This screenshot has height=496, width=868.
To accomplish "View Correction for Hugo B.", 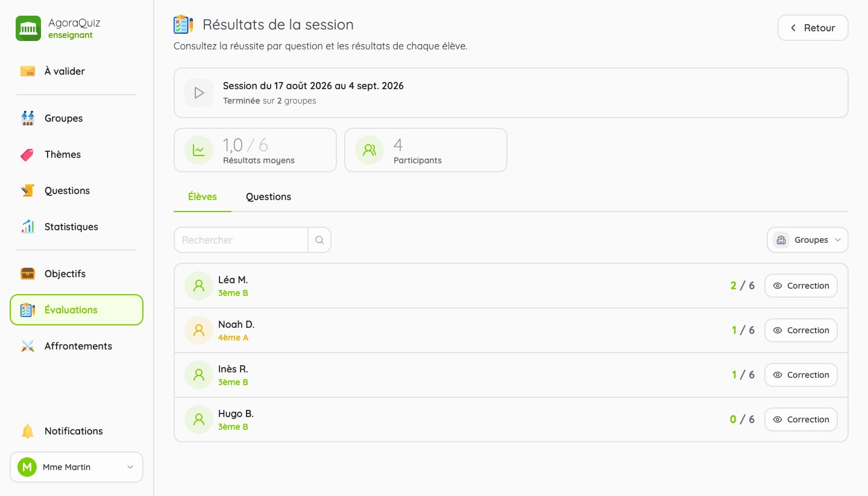I will (x=801, y=419).
